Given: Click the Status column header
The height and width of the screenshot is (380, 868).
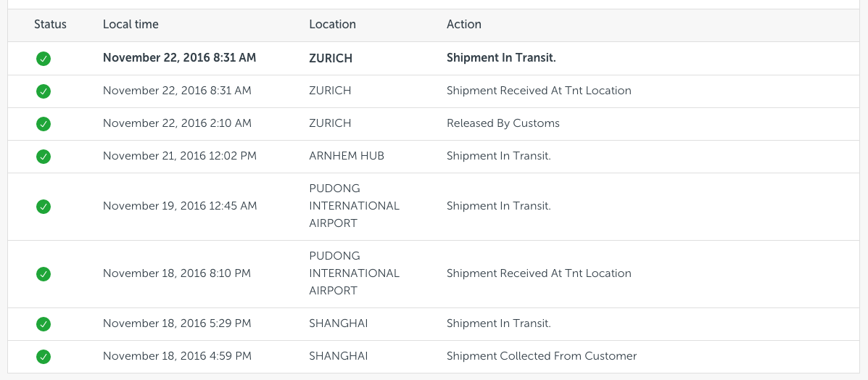Looking at the screenshot, I should pos(50,25).
